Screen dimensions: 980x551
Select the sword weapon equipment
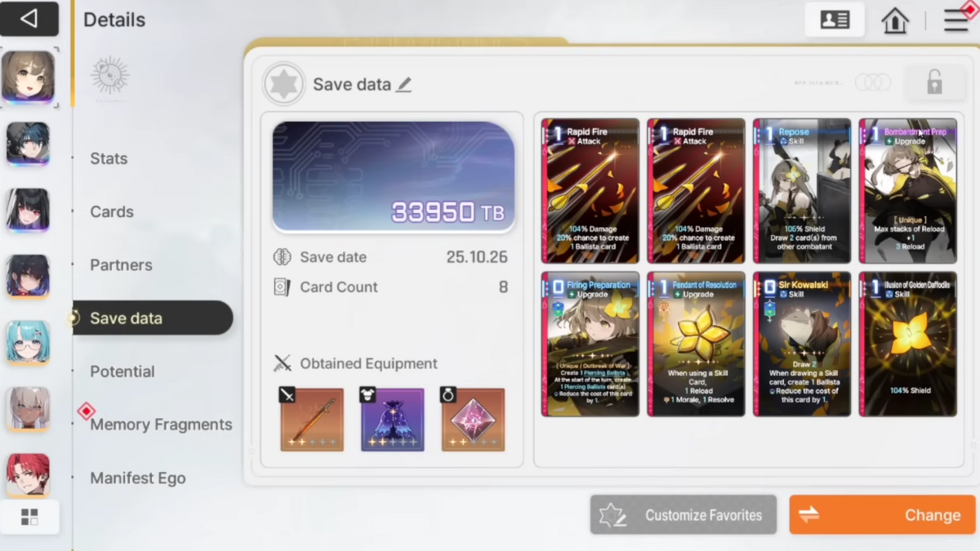tap(312, 420)
